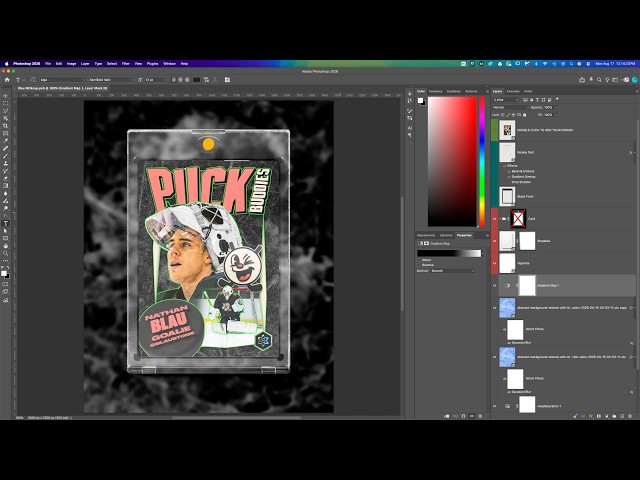Open the Apple menu
Viewport: 640px width, 480px height.
pos(6,64)
